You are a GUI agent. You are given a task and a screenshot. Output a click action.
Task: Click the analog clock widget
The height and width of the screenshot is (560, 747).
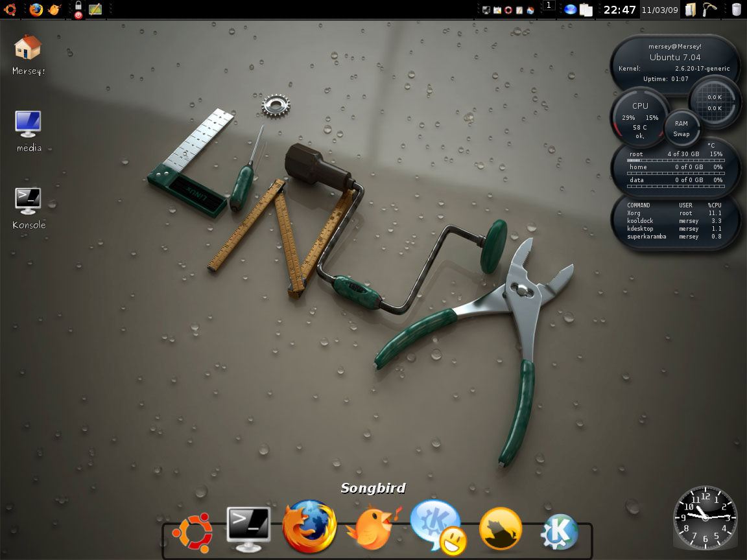pos(705,517)
